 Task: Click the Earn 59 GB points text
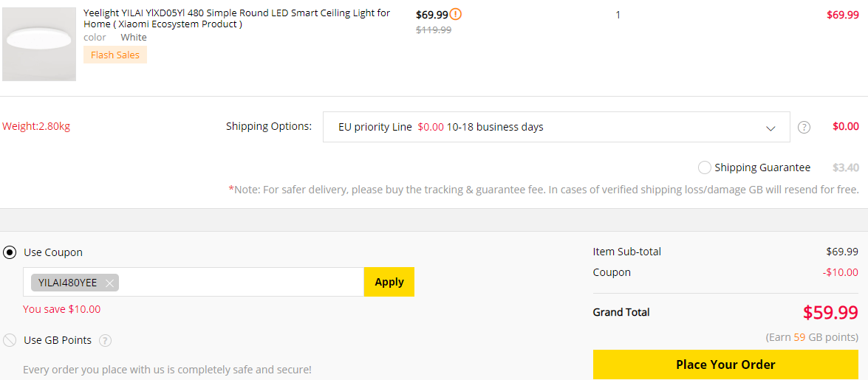[812, 337]
